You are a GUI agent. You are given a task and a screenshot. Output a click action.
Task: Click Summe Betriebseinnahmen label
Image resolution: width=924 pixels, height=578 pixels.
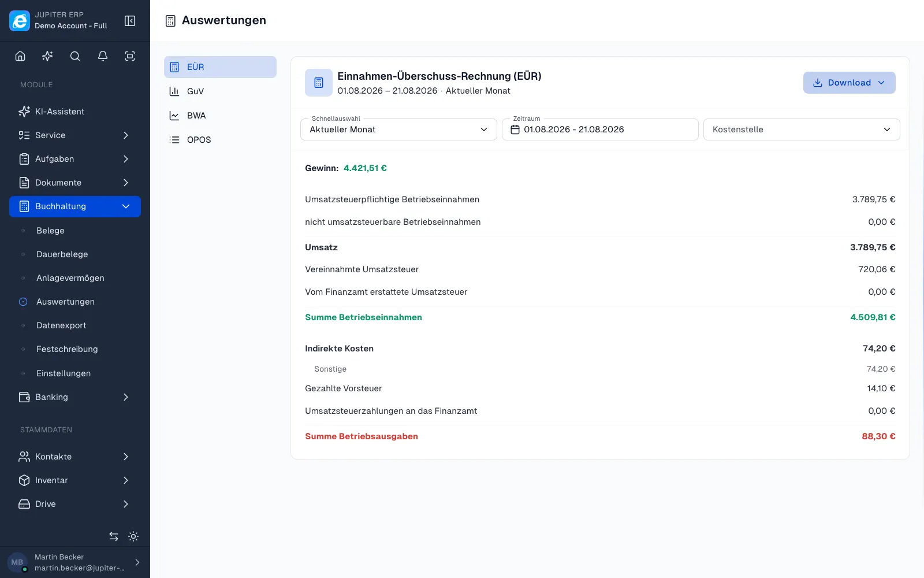pos(363,317)
